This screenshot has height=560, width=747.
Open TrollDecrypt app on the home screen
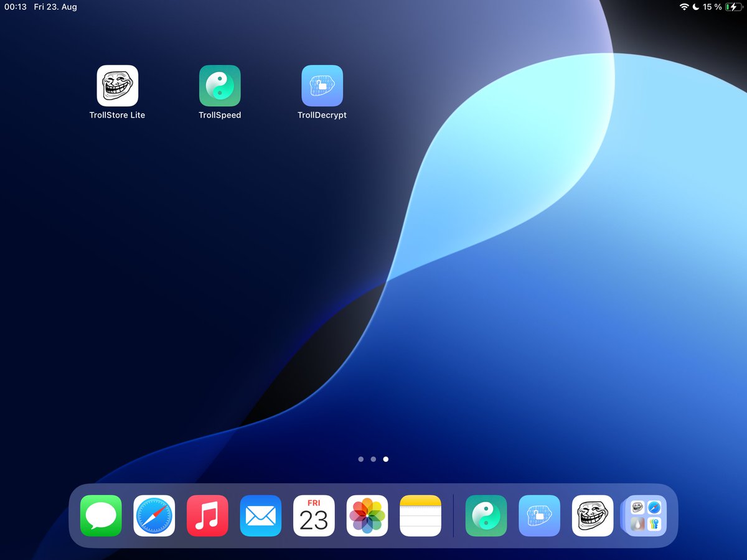pos(322,86)
